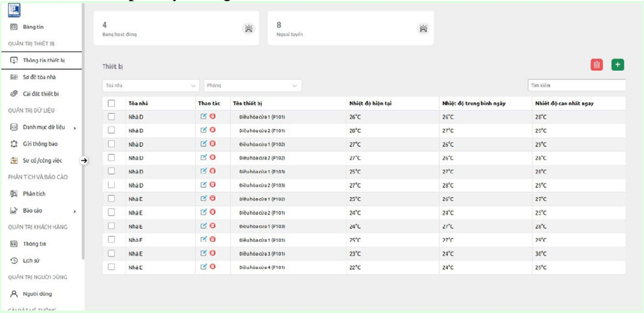The height and width of the screenshot is (313, 644).
Task: Edit Nhà D Điều hòa cửa 2 (P102)
Action: coord(203,158)
